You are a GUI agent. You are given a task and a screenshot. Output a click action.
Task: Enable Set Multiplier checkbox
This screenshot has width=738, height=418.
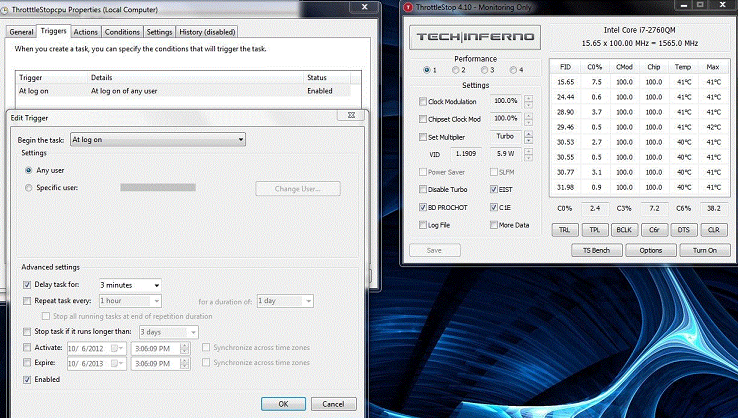click(423, 137)
